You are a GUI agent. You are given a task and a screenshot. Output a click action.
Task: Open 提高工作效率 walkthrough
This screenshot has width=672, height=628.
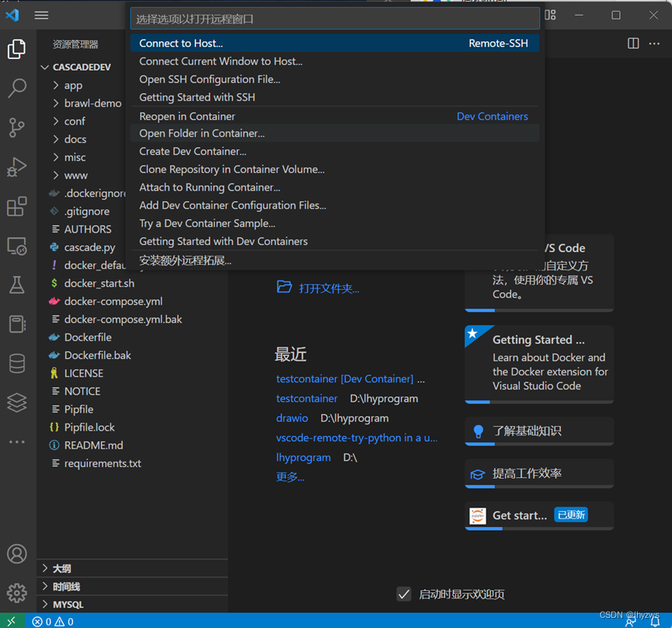click(539, 473)
